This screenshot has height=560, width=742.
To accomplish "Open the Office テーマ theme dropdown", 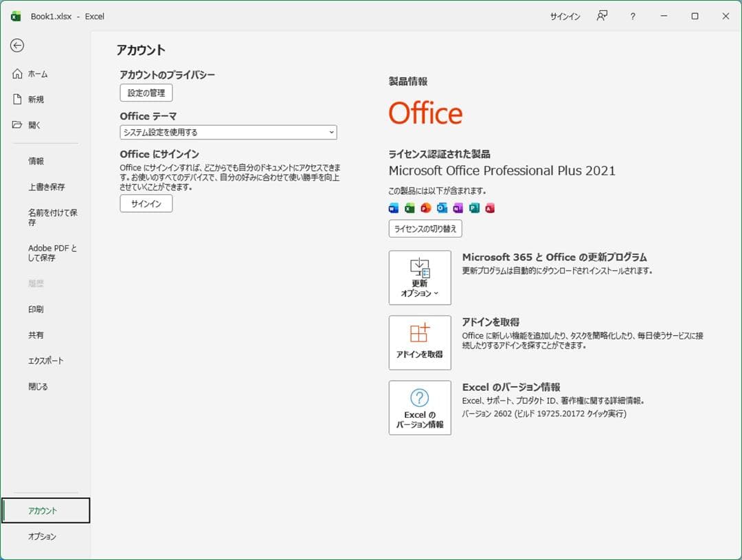I will pyautogui.click(x=228, y=132).
